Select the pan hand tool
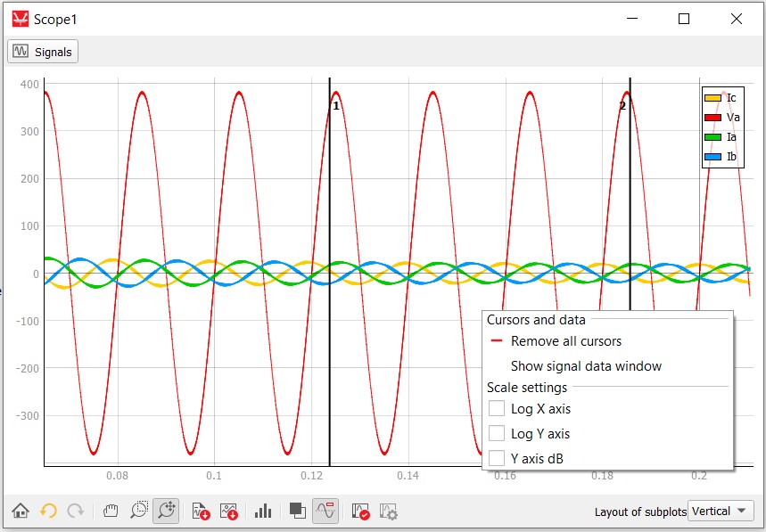The width and height of the screenshot is (766, 532). pyautogui.click(x=111, y=512)
